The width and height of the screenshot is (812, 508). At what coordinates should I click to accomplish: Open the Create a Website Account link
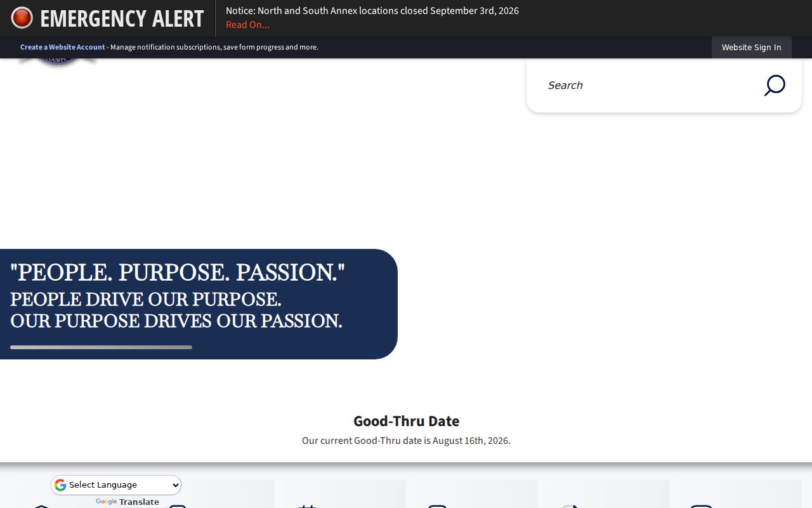(x=63, y=47)
